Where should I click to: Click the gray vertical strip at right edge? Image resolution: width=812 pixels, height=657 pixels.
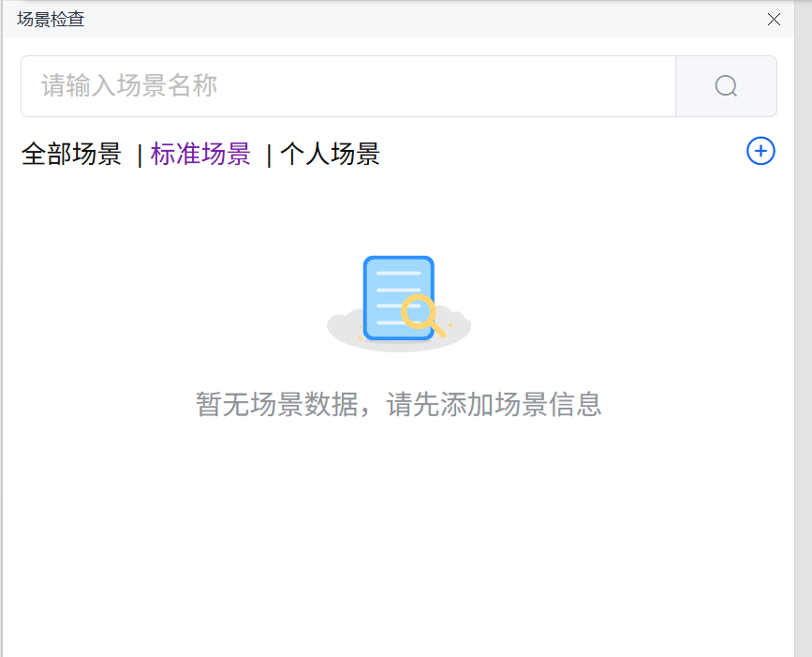coord(803,375)
